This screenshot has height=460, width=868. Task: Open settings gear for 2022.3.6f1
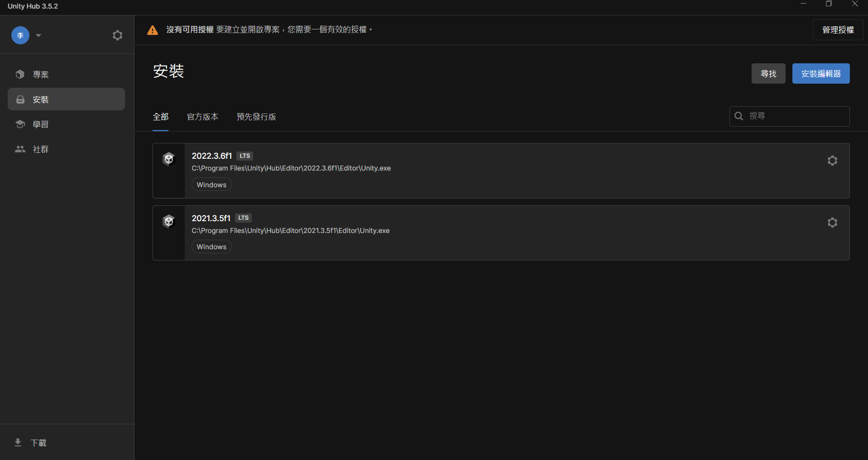(x=832, y=161)
